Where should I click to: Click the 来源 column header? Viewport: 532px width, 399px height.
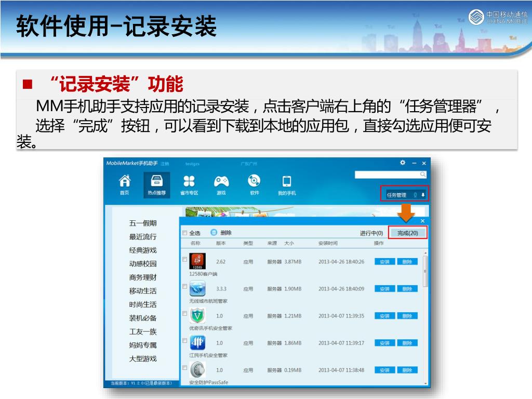[x=272, y=243]
